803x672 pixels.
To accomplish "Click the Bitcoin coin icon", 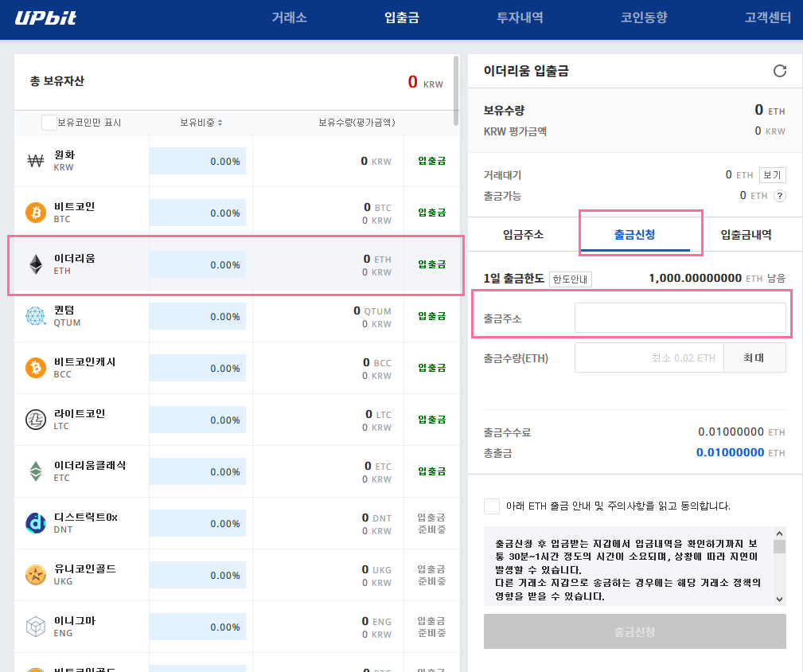I will tap(36, 213).
